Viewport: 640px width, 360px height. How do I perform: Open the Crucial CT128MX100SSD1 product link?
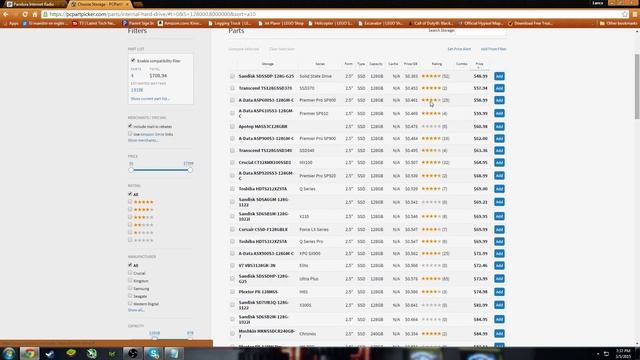click(265, 162)
